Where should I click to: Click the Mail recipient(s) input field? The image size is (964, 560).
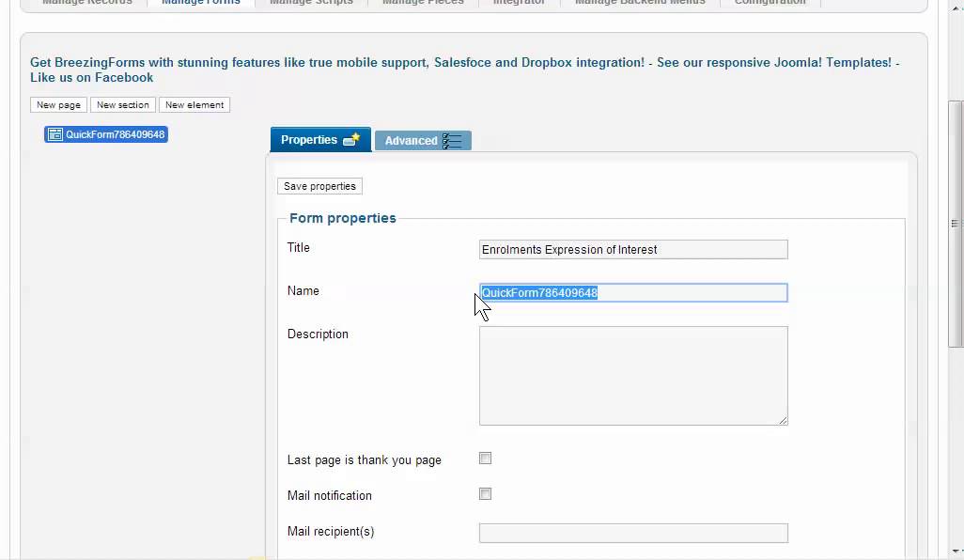pyautogui.click(x=633, y=533)
